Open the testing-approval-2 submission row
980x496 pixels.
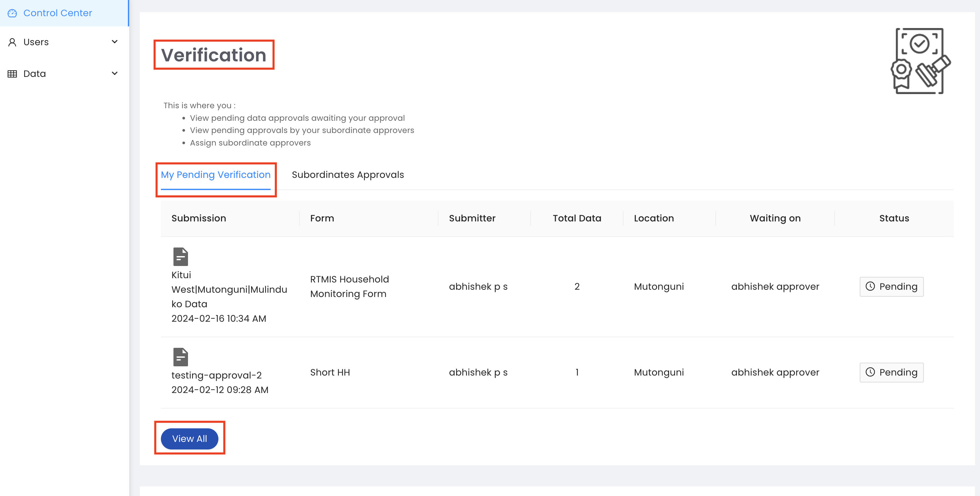click(x=216, y=375)
